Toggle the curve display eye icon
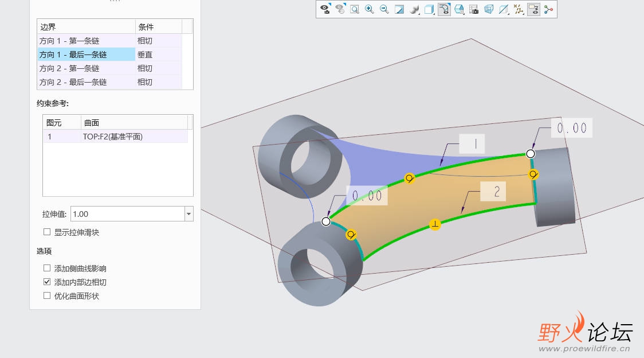Viewport: 644px width, 358px height. click(x=444, y=9)
